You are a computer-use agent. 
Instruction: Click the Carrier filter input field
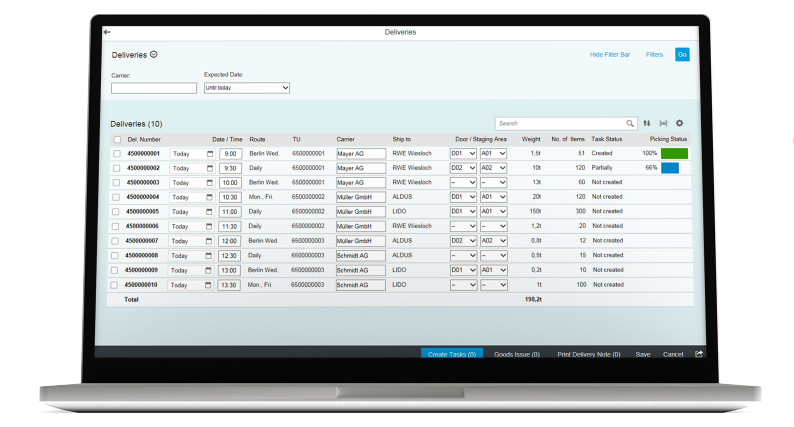tap(154, 88)
